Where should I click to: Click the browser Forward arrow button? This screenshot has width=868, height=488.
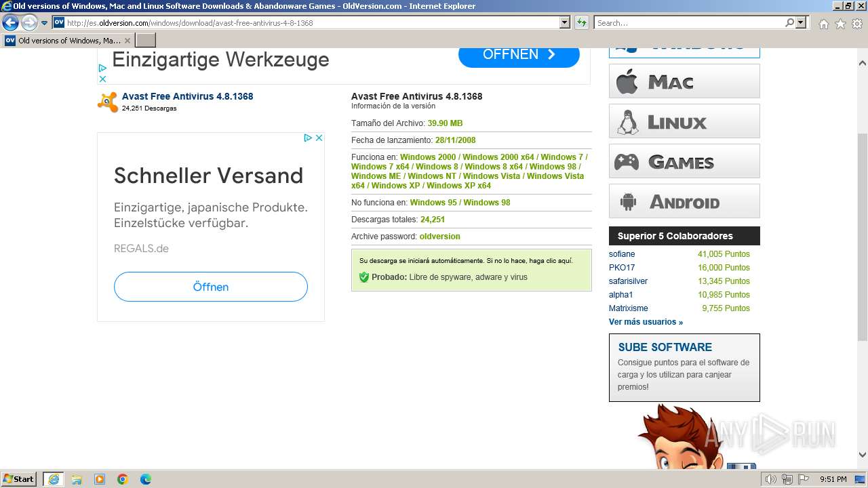29,23
